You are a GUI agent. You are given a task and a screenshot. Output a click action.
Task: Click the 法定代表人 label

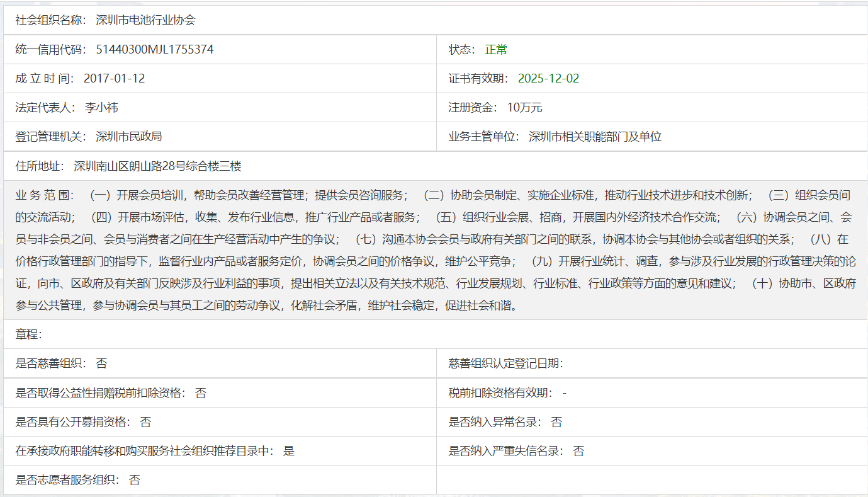click(45, 107)
